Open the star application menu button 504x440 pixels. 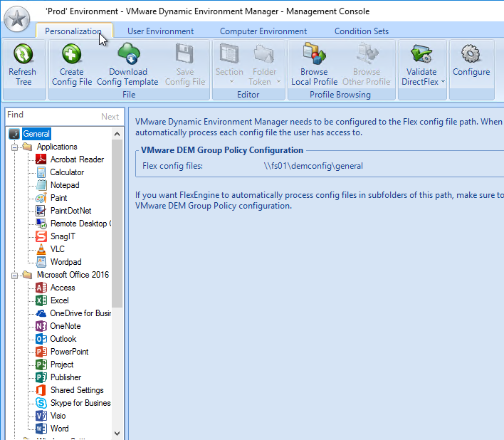pyautogui.click(x=16, y=19)
